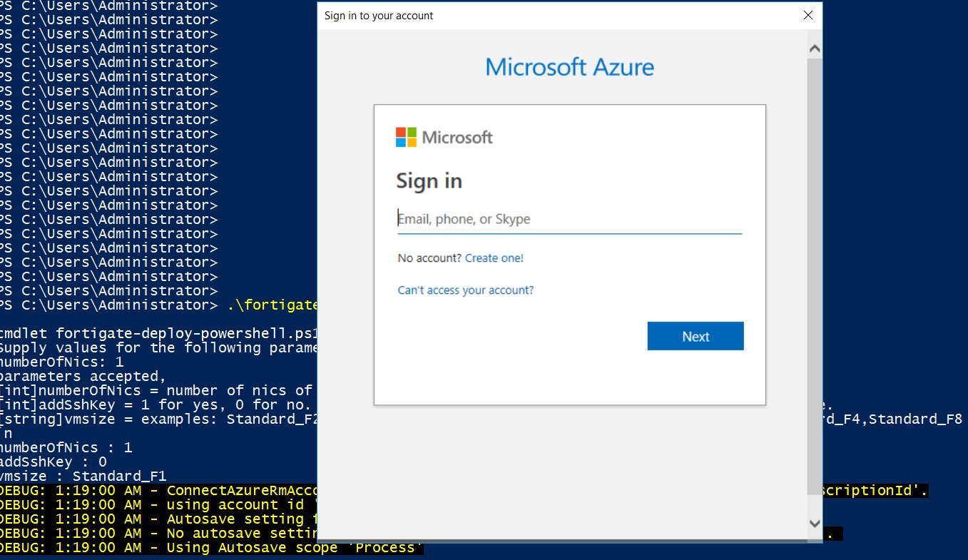The width and height of the screenshot is (968, 560).
Task: Click the scroll up arrow in sign-in dialog
Action: (x=815, y=49)
